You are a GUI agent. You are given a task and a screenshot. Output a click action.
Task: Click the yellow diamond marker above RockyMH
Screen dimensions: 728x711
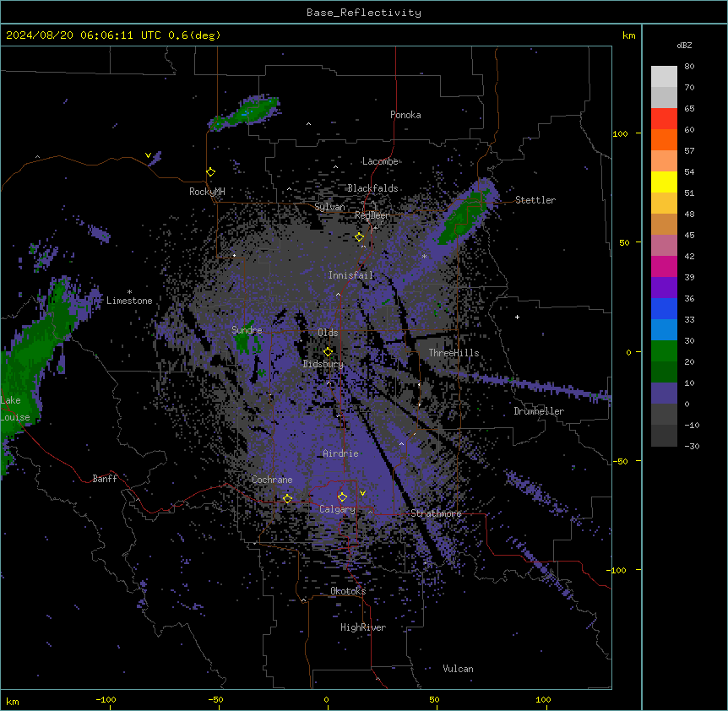coord(211,172)
